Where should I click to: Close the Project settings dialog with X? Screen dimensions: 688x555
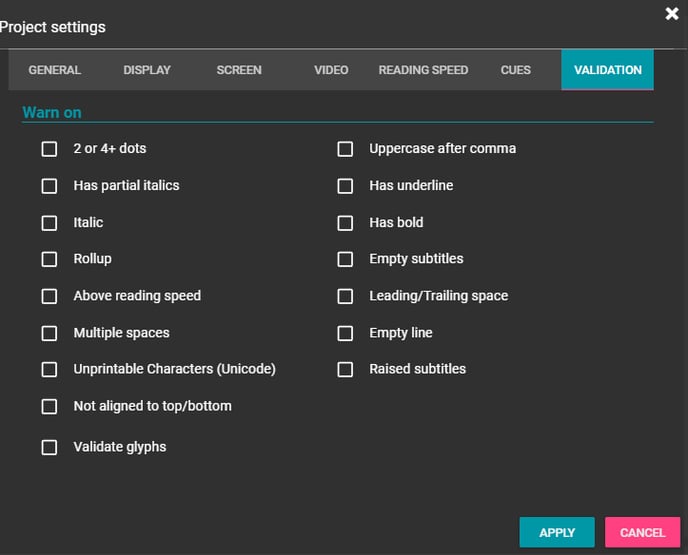tap(672, 14)
